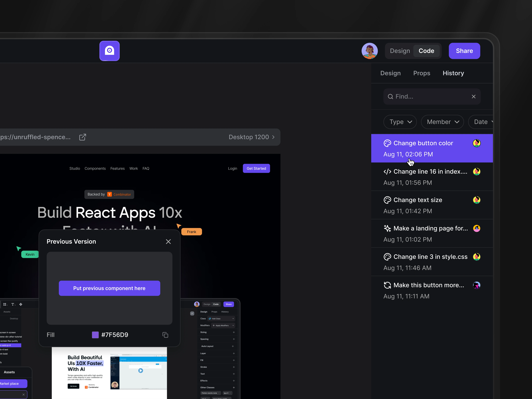Click AI sparkle icon on Make a landing page
532x399 pixels.
point(387,228)
